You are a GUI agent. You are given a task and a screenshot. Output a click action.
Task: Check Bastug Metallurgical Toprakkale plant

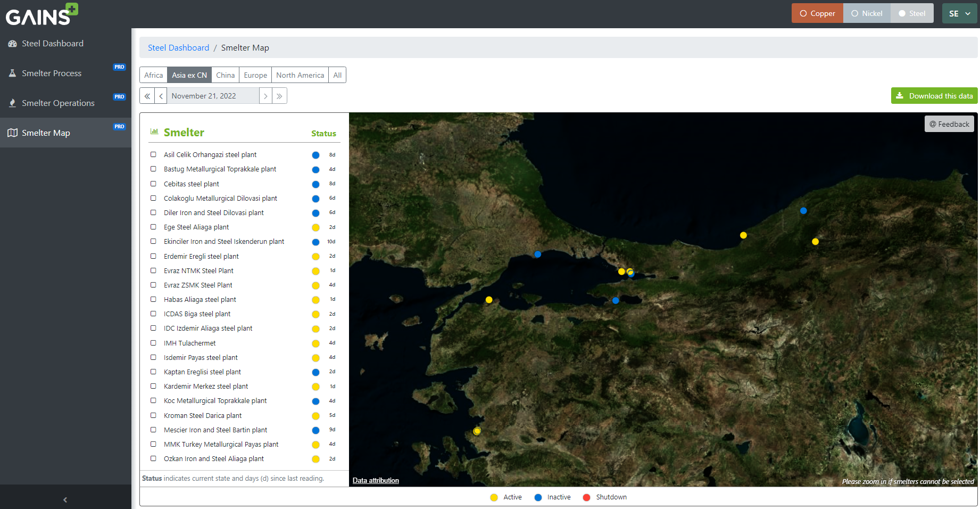pyautogui.click(x=153, y=169)
